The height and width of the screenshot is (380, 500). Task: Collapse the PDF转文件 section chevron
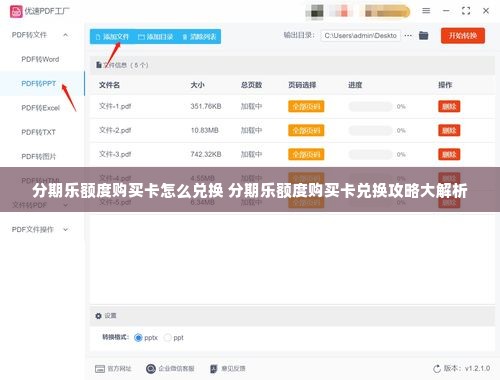[x=66, y=35]
